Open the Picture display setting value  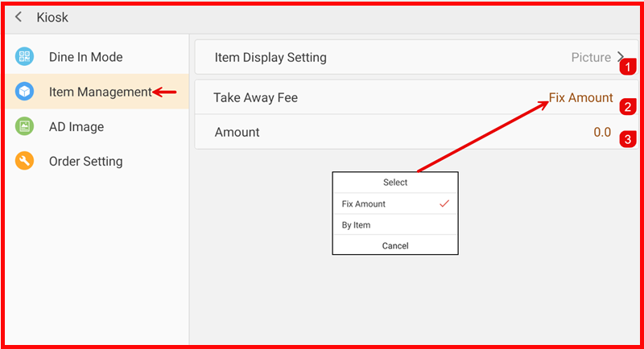click(591, 58)
